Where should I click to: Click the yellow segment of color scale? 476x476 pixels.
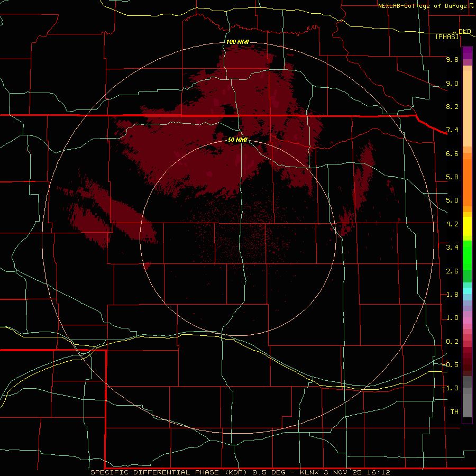click(467, 226)
